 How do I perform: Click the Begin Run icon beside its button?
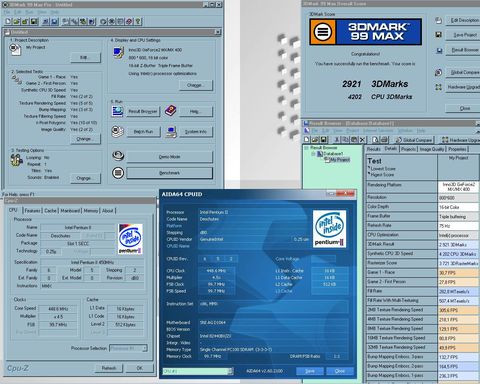click(x=117, y=131)
